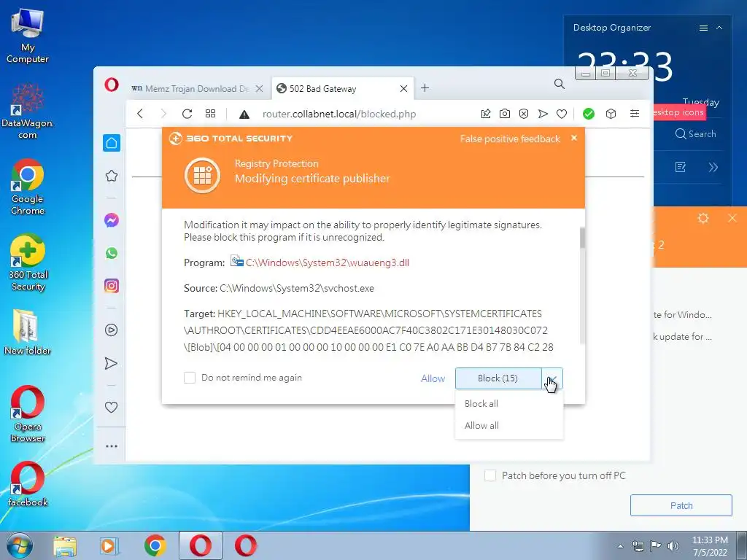Open the Player icon in Opera sidebar

[x=112, y=330]
